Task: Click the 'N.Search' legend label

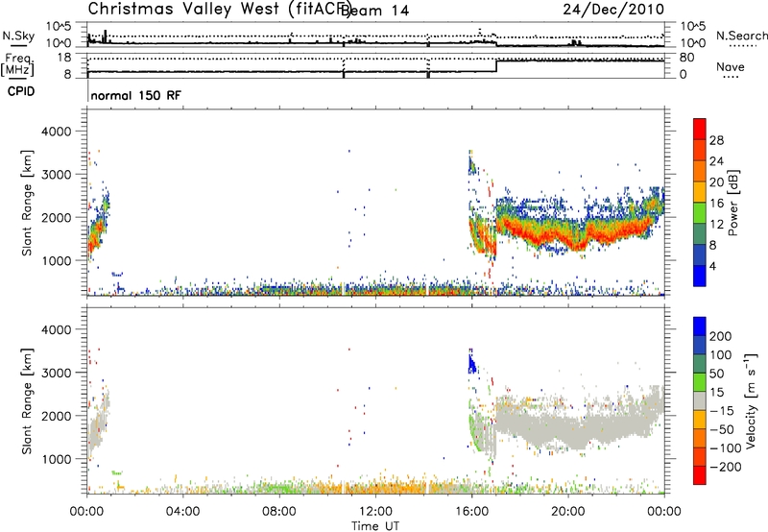Action: (x=741, y=36)
